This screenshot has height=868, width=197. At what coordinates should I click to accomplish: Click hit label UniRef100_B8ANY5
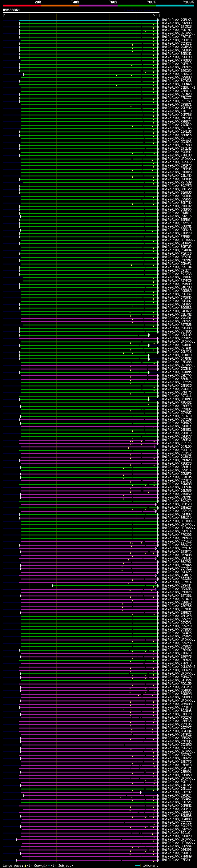(x=177, y=135)
